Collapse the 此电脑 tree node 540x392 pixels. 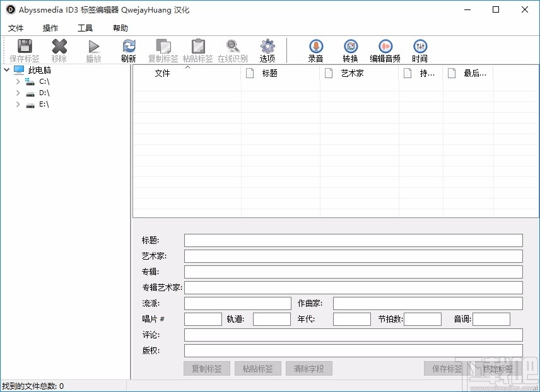pyautogui.click(x=7, y=70)
